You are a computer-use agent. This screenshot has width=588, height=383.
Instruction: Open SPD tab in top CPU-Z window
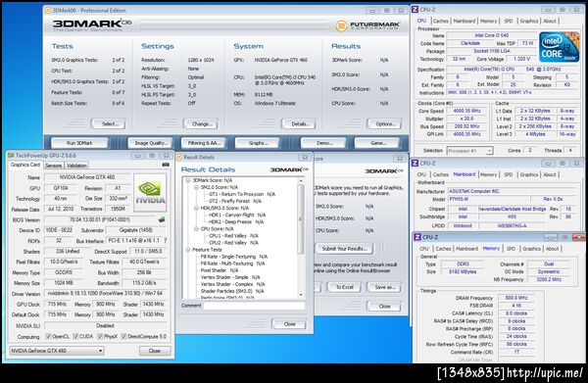508,21
